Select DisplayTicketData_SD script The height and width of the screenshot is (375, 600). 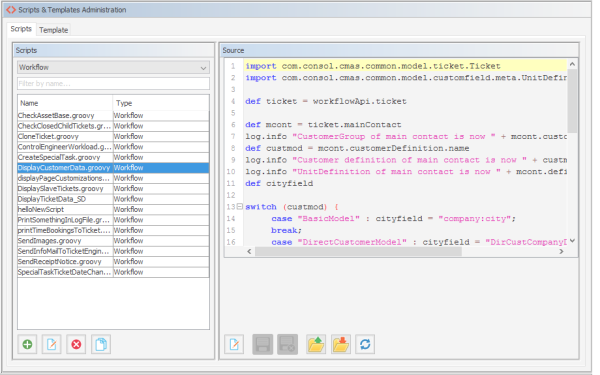click(113, 199)
